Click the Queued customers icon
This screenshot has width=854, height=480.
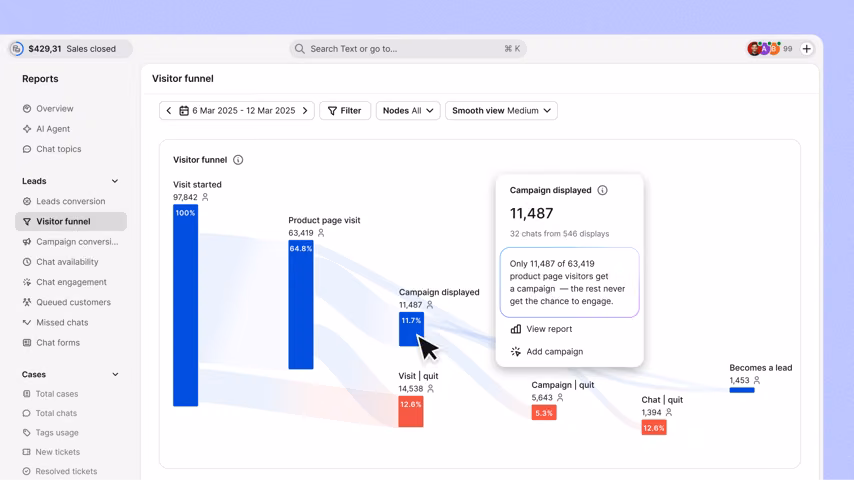coord(27,302)
